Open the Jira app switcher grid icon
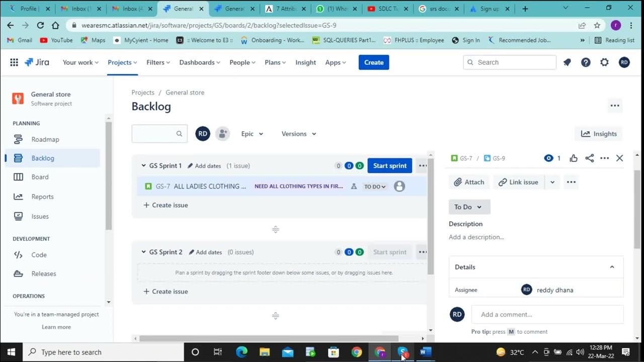644x362 pixels. tap(14, 62)
